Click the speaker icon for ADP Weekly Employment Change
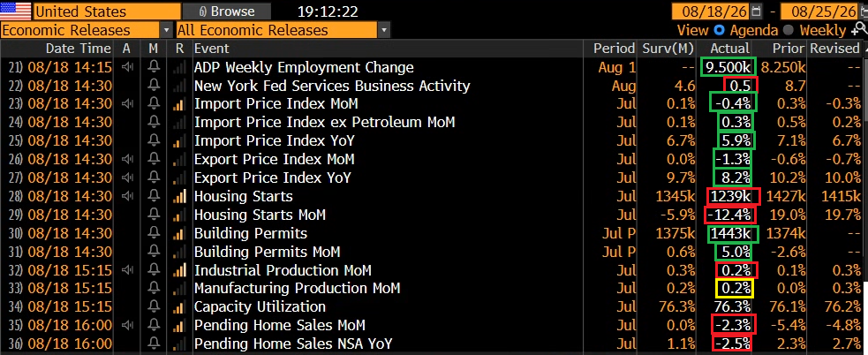Screen dimensions: 868x355 (127, 68)
